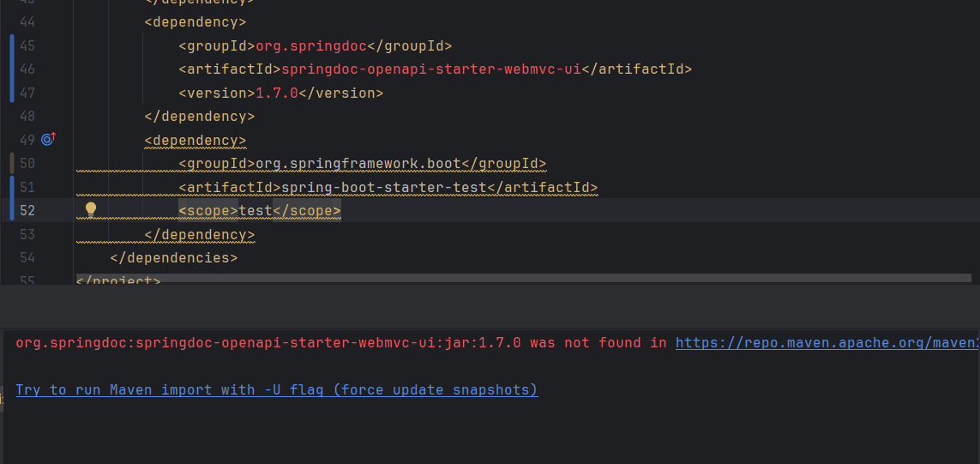Image resolution: width=980 pixels, height=464 pixels.
Task: Click the Try to run Maven import link
Action: 276,389
